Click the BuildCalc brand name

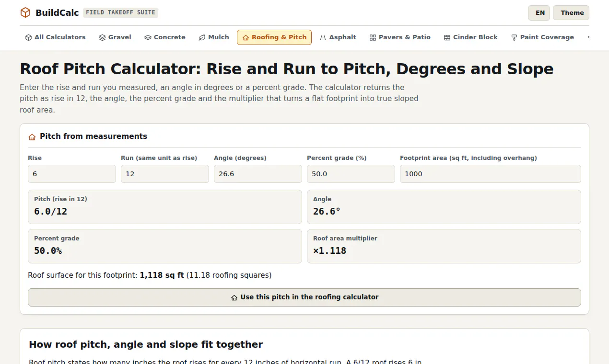(x=57, y=13)
